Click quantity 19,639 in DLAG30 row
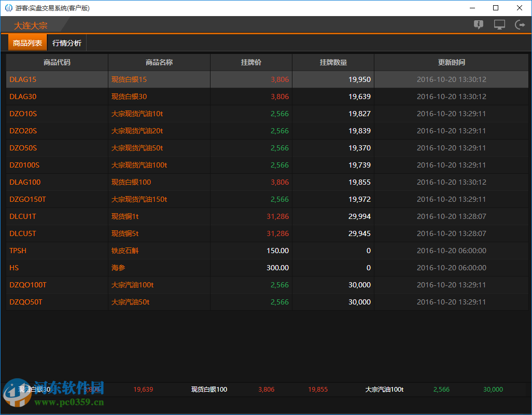532x415 pixels. pos(359,96)
